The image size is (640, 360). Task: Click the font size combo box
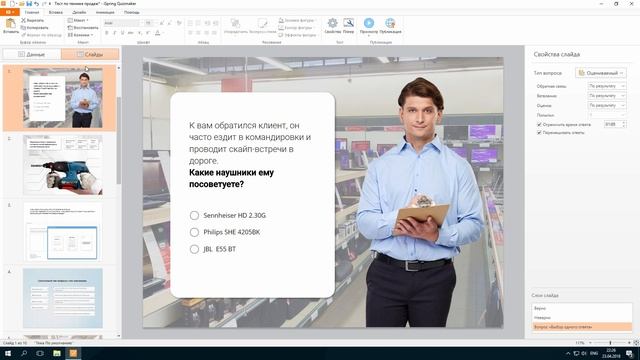pos(149,23)
